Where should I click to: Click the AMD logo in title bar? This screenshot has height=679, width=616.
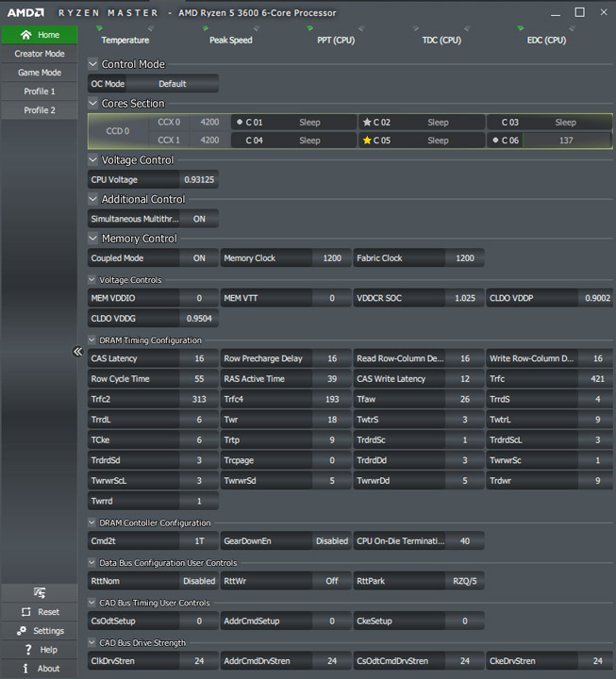click(25, 12)
